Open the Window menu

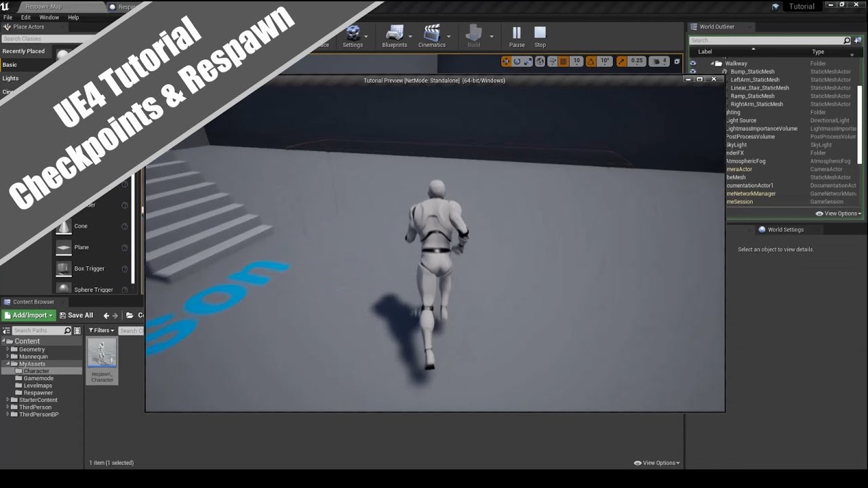[x=49, y=17]
